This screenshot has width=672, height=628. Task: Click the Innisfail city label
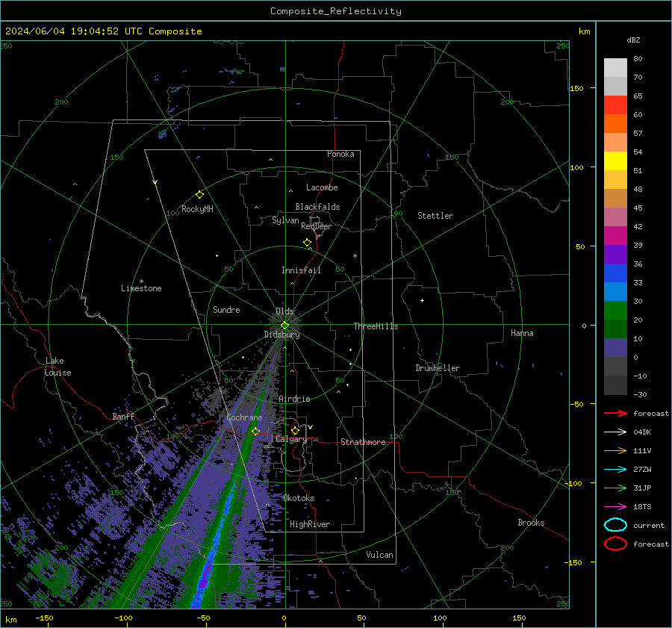pyautogui.click(x=301, y=270)
